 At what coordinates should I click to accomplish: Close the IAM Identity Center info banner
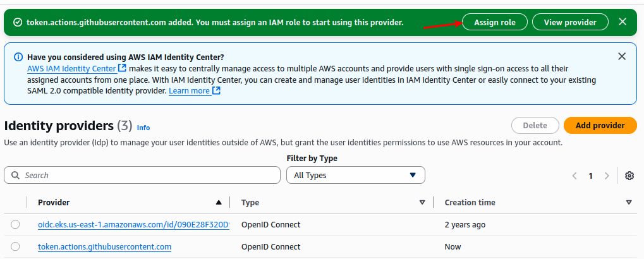(623, 57)
